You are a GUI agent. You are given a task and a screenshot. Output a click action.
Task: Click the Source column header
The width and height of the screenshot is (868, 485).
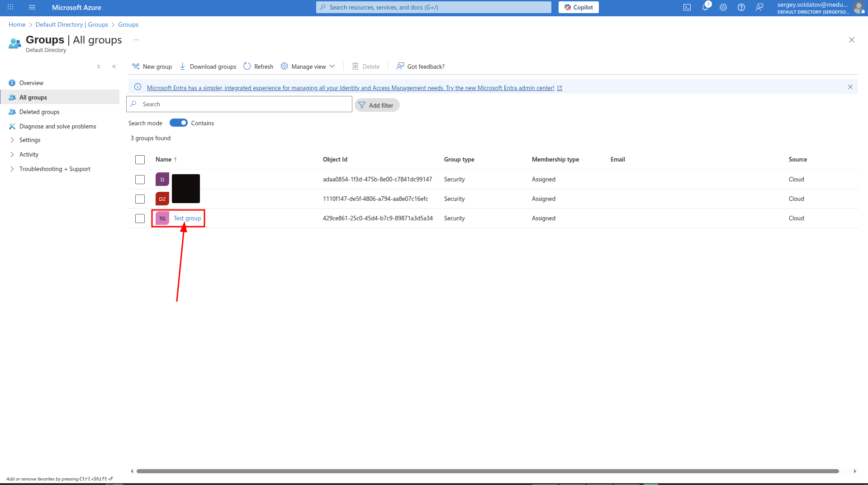click(x=798, y=160)
